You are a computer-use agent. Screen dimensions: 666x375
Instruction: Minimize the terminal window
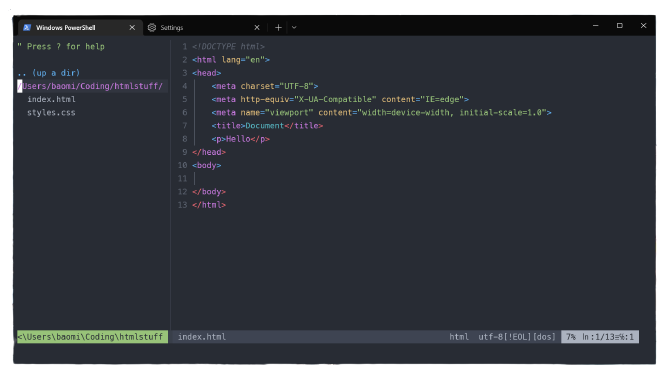click(595, 25)
